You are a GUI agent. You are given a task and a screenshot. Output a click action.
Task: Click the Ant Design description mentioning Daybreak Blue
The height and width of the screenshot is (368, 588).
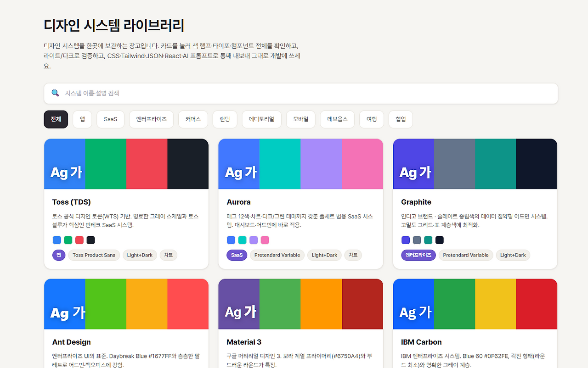click(x=126, y=360)
